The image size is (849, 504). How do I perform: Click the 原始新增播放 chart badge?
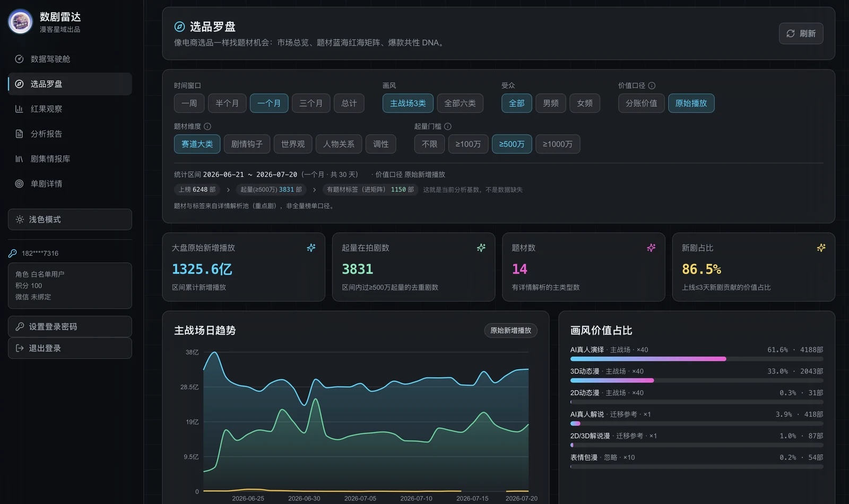click(x=510, y=331)
